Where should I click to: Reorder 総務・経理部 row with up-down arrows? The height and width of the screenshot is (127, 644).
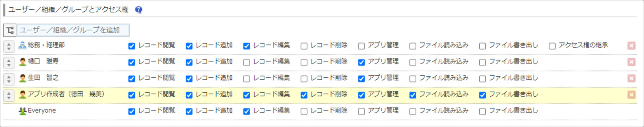point(9,46)
